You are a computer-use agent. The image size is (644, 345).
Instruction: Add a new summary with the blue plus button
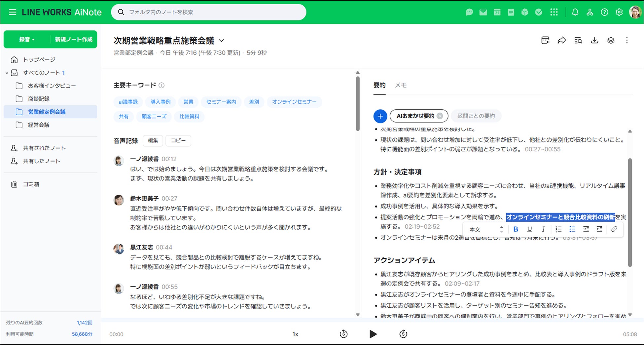click(380, 116)
